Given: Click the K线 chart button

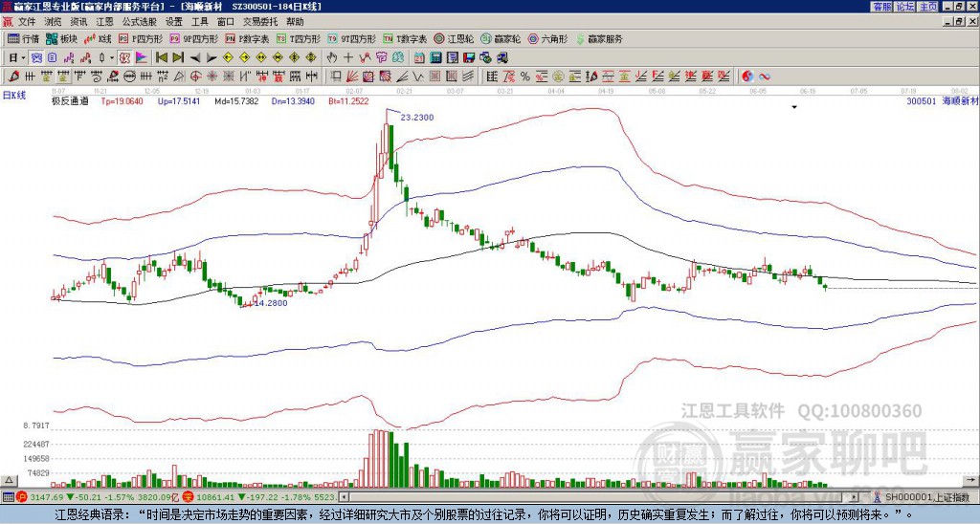Looking at the screenshot, I should click(x=98, y=38).
